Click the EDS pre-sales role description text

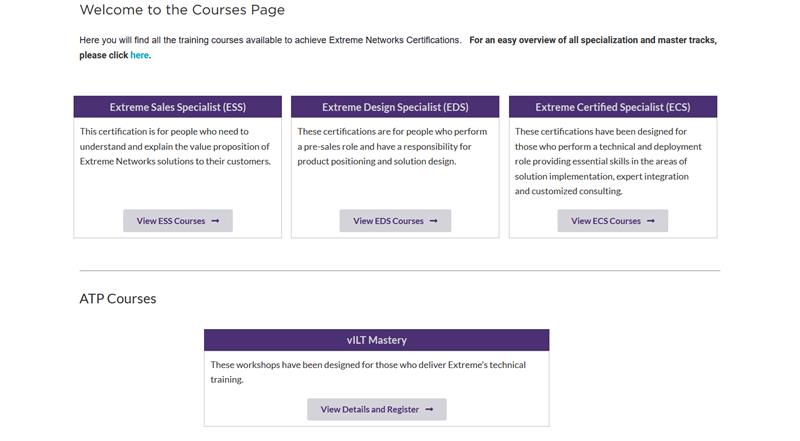point(392,146)
